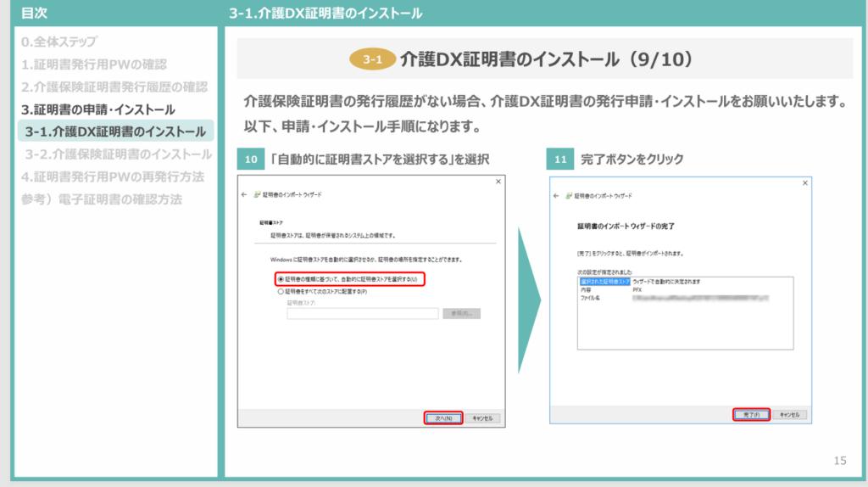The image size is (868, 487).
Task: Click 次へ(N) button in left wizard
Action: tap(443, 418)
